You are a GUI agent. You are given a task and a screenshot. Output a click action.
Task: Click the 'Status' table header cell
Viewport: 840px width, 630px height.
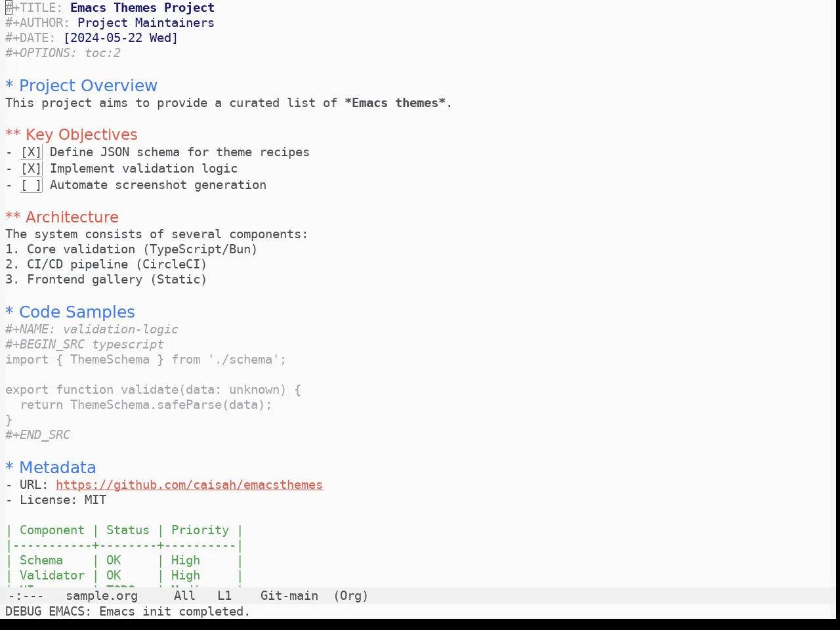128,530
